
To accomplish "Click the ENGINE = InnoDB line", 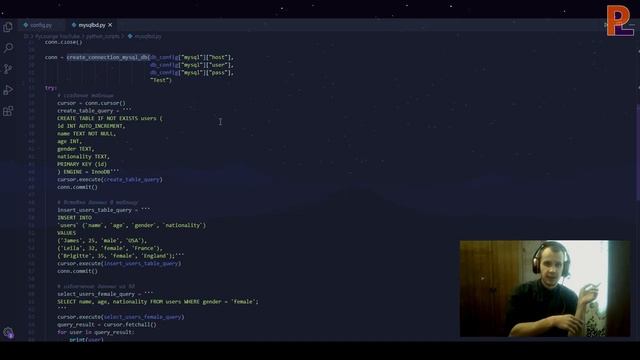I will click(x=88, y=172).
